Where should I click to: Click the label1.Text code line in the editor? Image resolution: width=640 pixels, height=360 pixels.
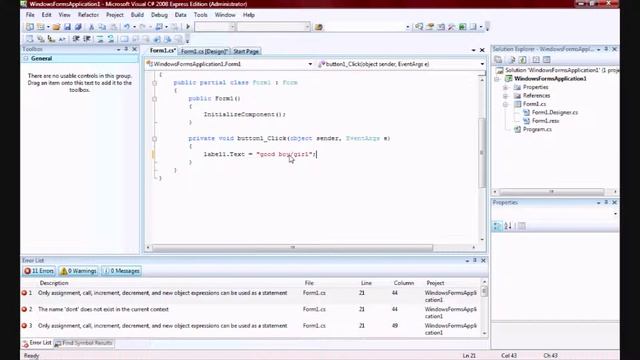point(260,154)
